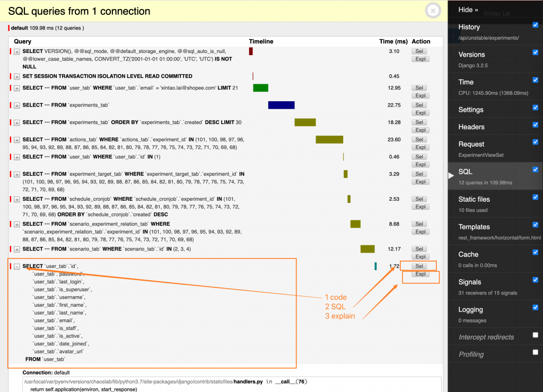543x392 pixels.
Task: Disable the Cache panel checkbox
Action: click(x=536, y=252)
